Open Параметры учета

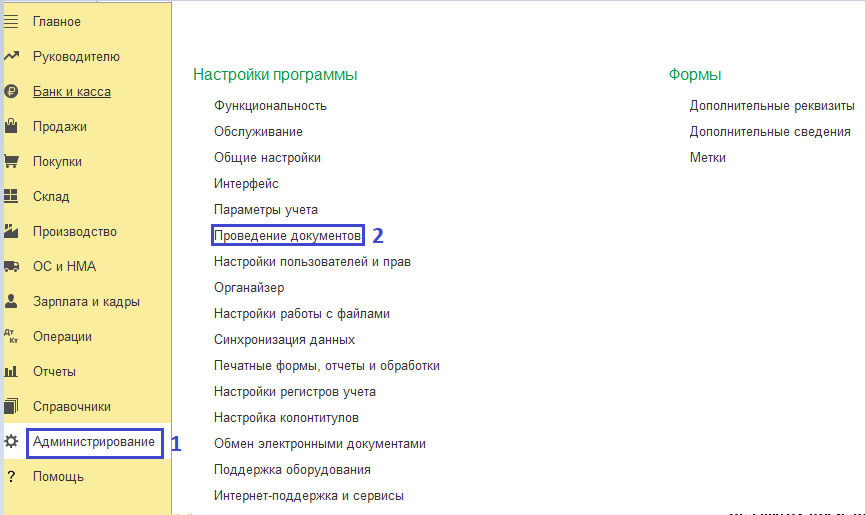(x=265, y=209)
